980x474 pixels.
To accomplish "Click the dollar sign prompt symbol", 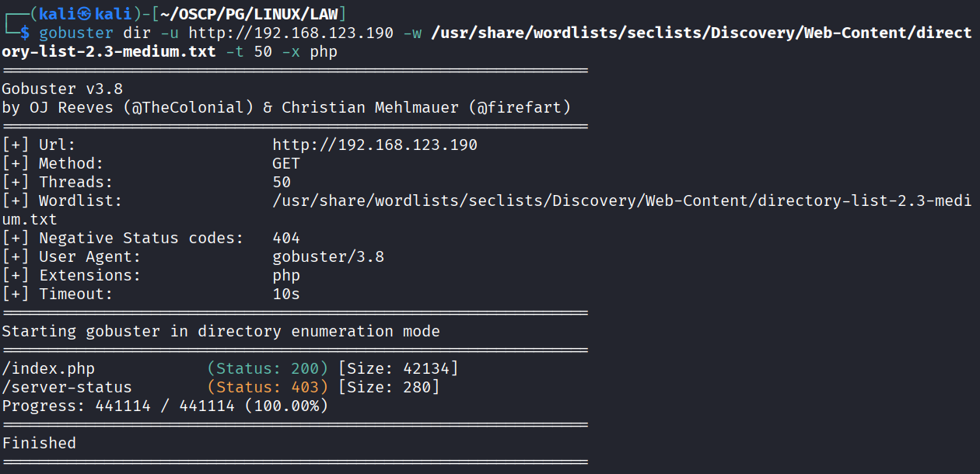I will (x=25, y=33).
